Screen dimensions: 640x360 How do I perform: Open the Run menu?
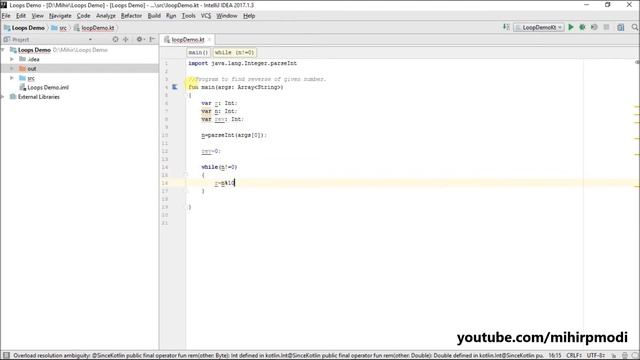171,16
